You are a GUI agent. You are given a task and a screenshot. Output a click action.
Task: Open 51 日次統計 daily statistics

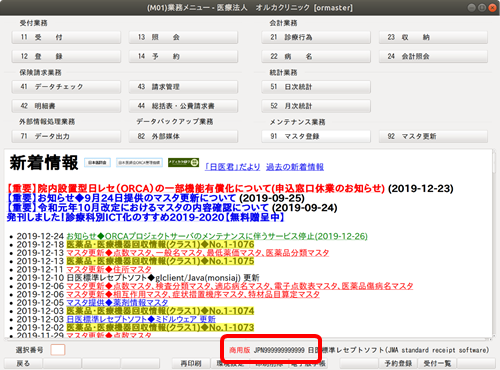pos(316,87)
